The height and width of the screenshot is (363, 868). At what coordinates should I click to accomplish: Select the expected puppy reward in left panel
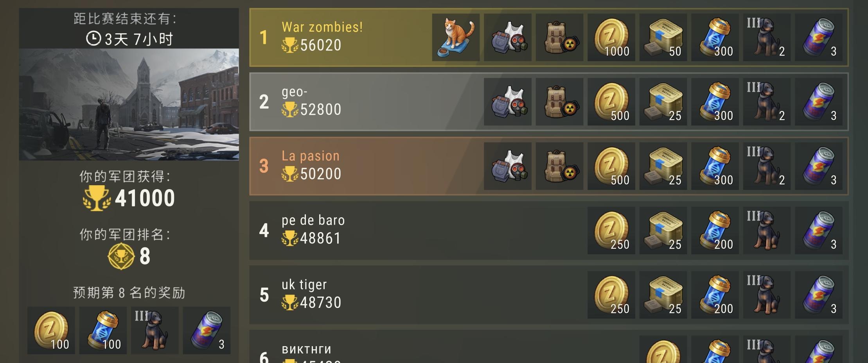pyautogui.click(x=155, y=331)
